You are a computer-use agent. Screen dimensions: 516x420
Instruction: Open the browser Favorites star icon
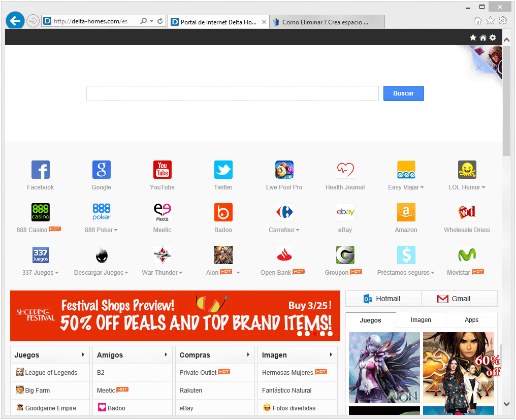coord(490,21)
